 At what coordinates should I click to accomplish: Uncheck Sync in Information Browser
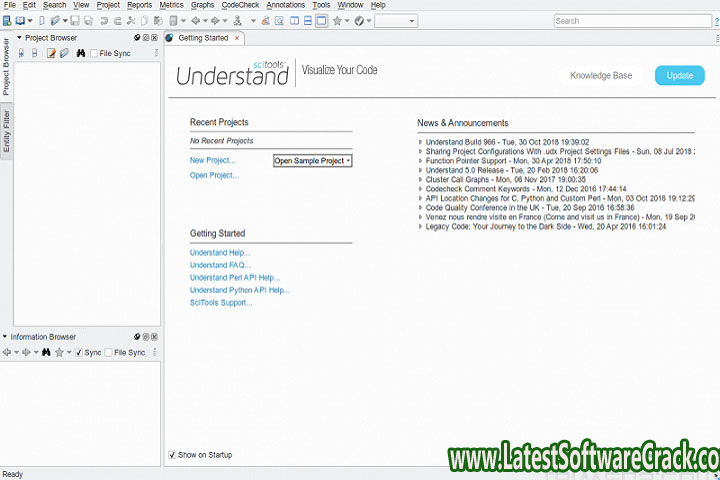click(79, 353)
